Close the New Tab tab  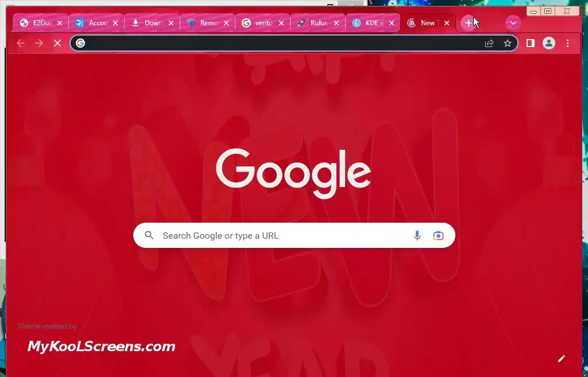pos(447,23)
